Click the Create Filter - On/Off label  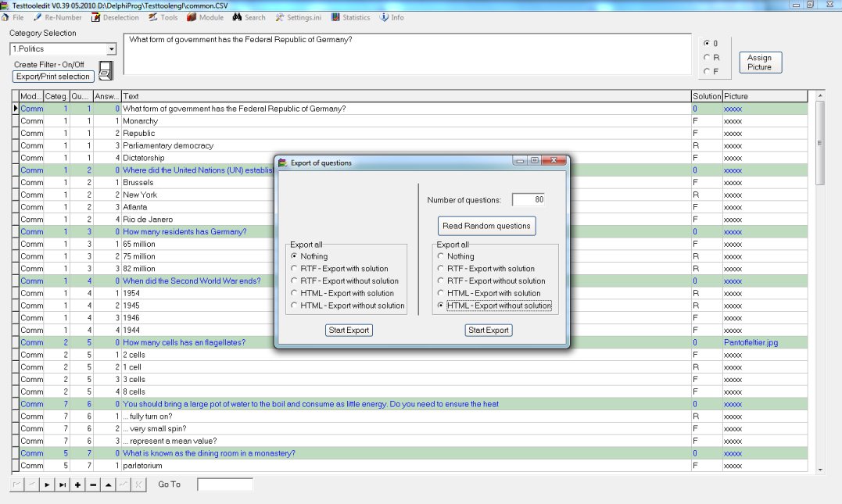pos(49,64)
